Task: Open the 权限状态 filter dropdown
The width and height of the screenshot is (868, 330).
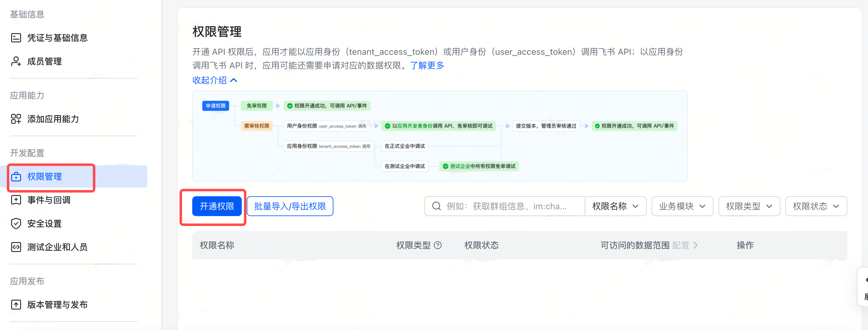Action: (816, 206)
